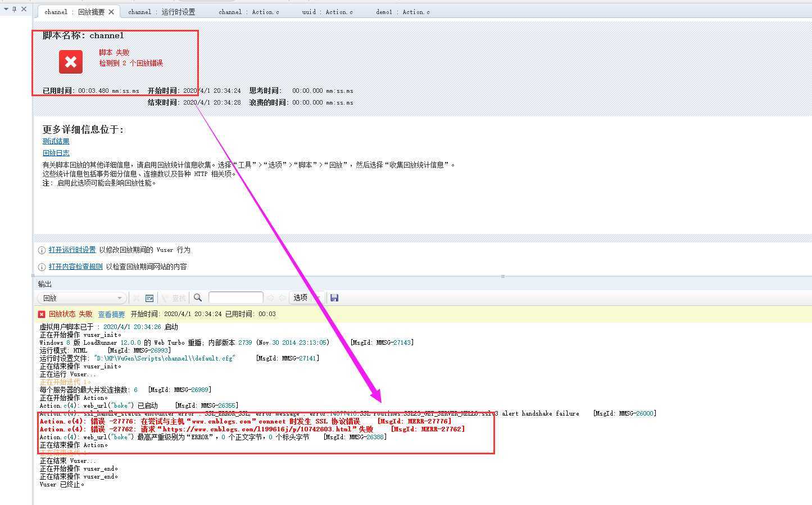Click the 查找 find button

coord(174,298)
